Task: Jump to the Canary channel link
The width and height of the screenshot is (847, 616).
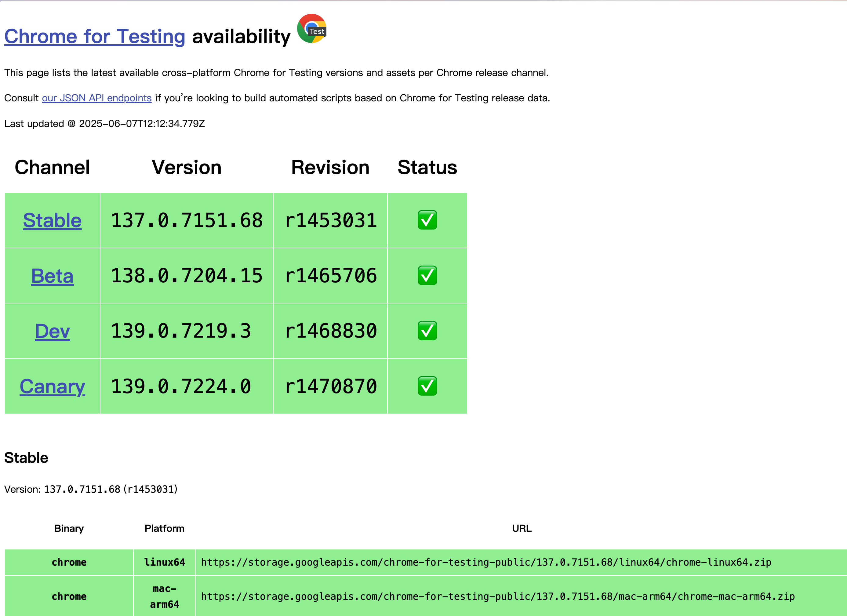Action: click(52, 386)
